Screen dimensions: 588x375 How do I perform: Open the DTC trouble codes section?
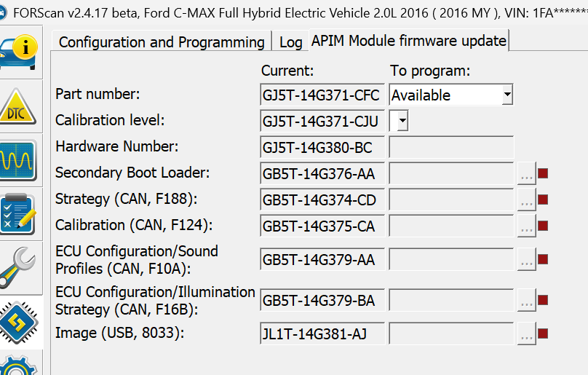tap(17, 107)
